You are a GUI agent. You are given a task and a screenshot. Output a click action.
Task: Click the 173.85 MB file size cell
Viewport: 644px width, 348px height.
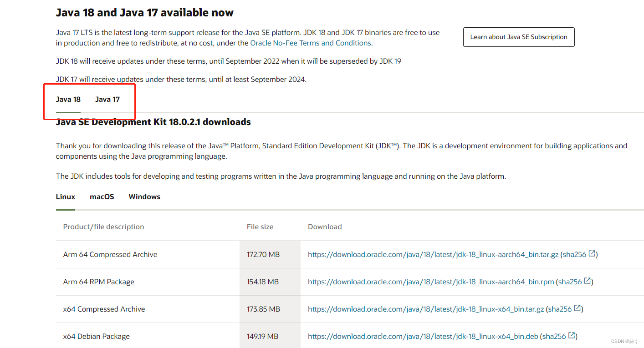point(270,309)
